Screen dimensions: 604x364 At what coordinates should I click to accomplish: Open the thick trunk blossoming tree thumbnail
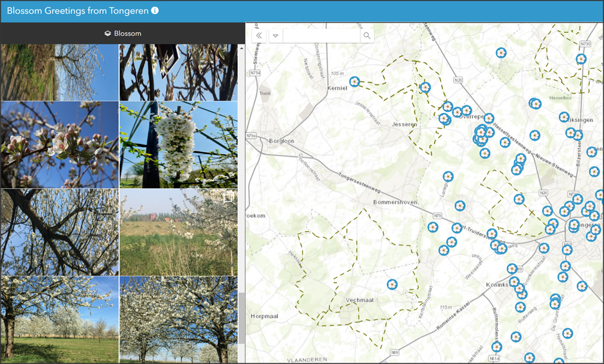coord(59,232)
